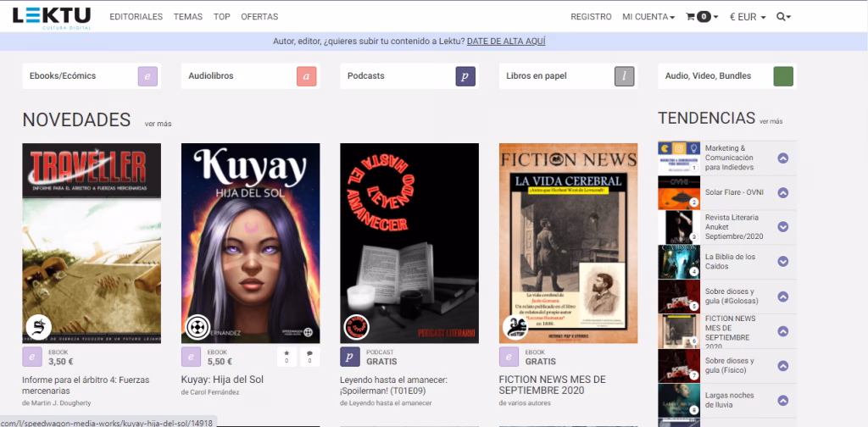
Task: Open Solar Flare - OVNI trend thumbnail
Action: (x=679, y=192)
